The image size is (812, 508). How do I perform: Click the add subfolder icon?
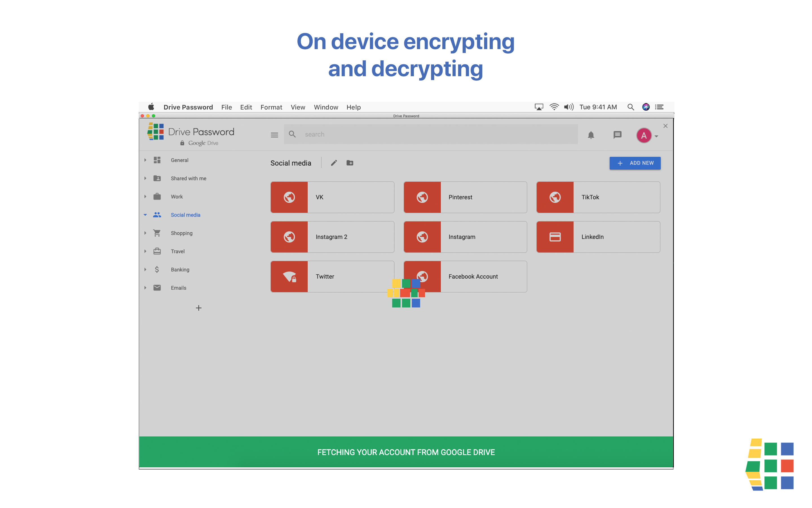[350, 163]
